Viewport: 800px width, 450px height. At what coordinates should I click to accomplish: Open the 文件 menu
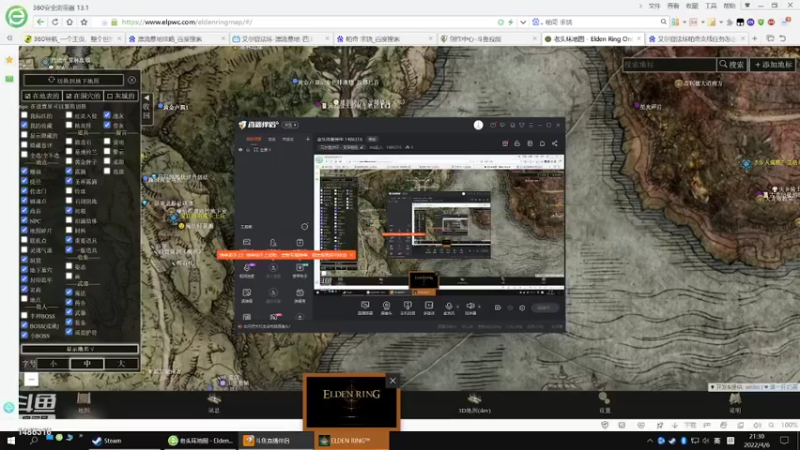click(654, 6)
